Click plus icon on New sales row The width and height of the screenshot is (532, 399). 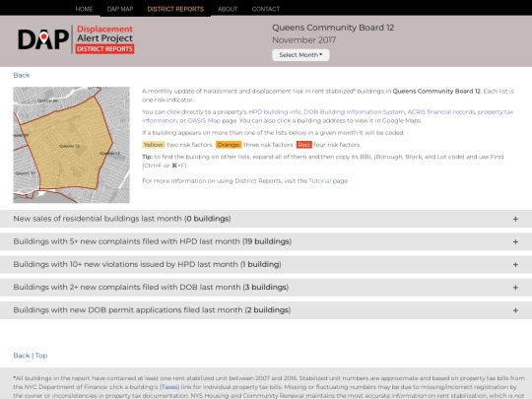tap(515, 219)
